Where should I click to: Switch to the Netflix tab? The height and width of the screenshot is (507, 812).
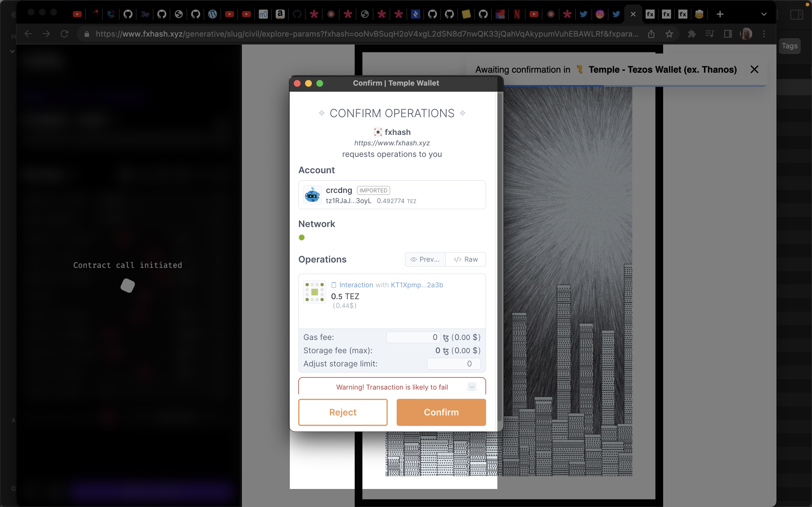517,14
